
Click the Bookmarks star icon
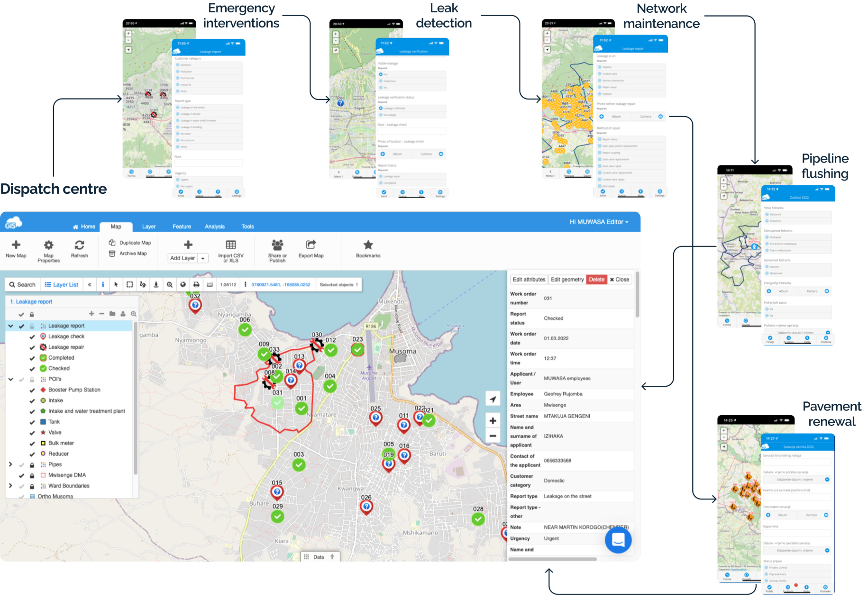[x=368, y=245]
